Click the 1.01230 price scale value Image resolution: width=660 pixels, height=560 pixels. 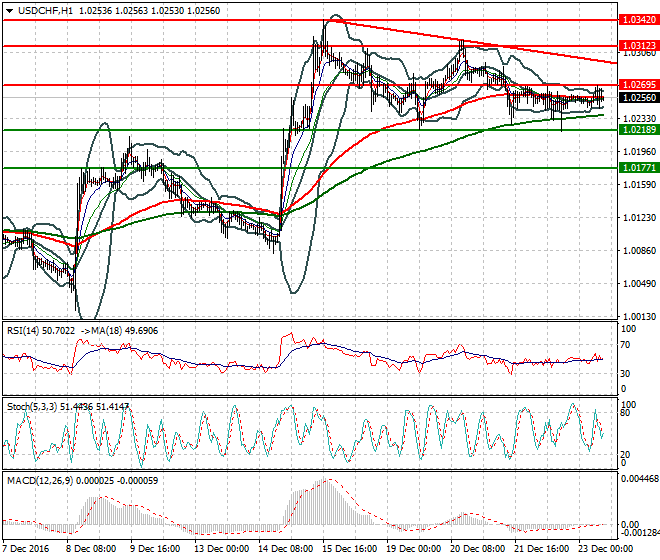tap(639, 218)
